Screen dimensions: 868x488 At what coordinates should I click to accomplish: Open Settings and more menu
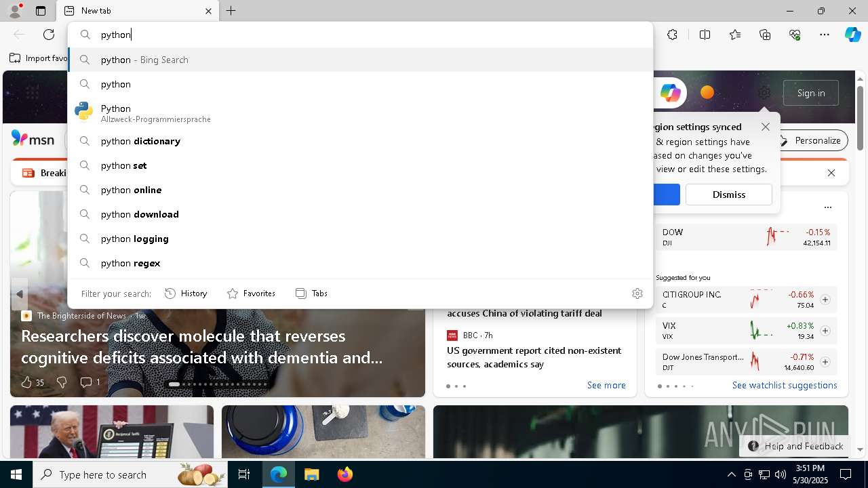825,35
